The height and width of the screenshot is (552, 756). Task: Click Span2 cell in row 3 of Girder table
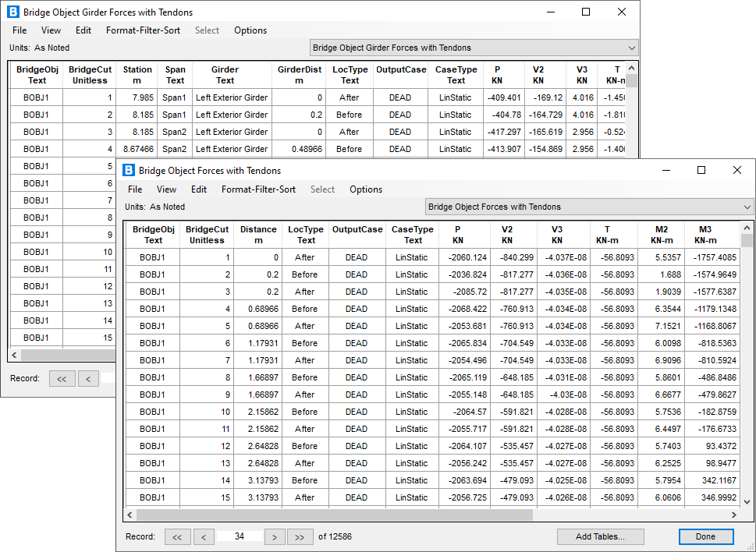(x=175, y=132)
